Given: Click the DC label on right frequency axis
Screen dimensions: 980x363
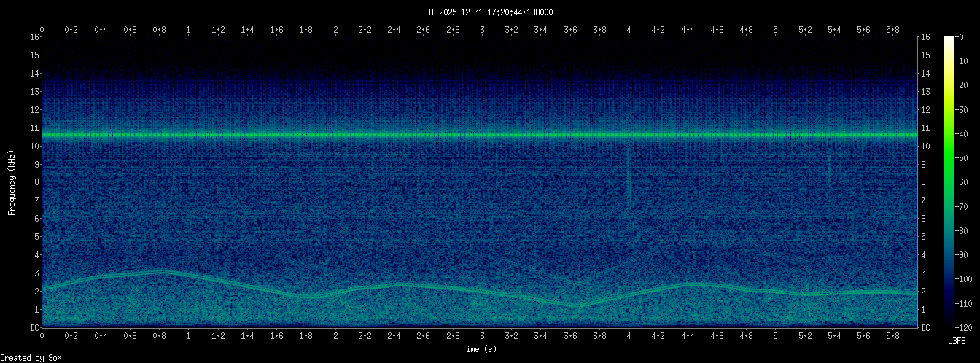Looking at the screenshot, I should pos(925,328).
